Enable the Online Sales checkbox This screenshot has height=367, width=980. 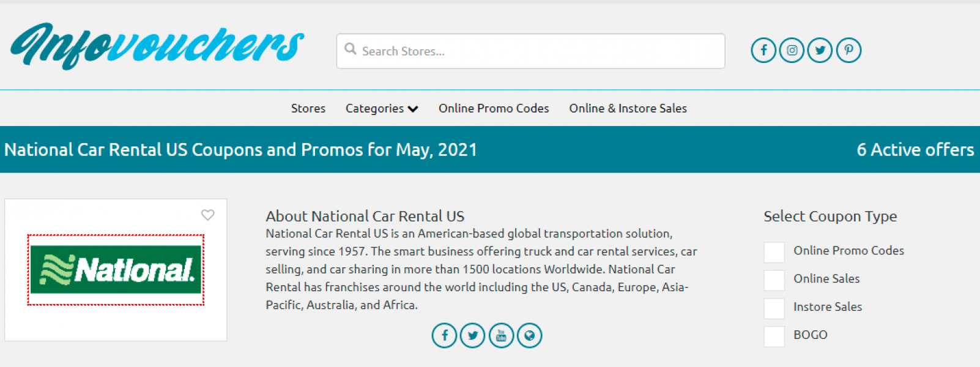[774, 280]
